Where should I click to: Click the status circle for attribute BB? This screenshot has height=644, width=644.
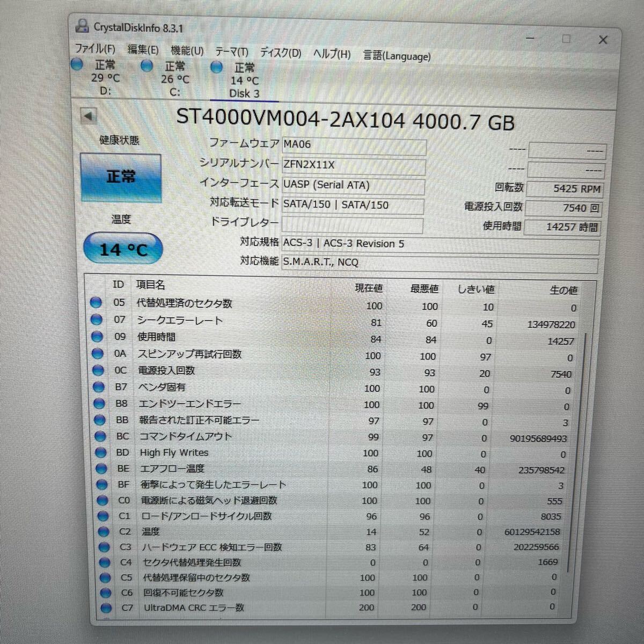click(x=100, y=420)
